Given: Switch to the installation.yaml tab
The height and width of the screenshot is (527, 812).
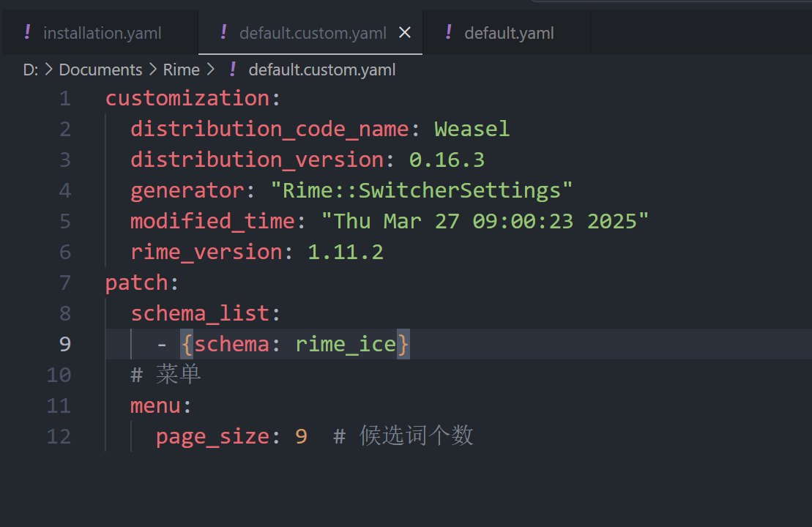Looking at the screenshot, I should coord(102,33).
